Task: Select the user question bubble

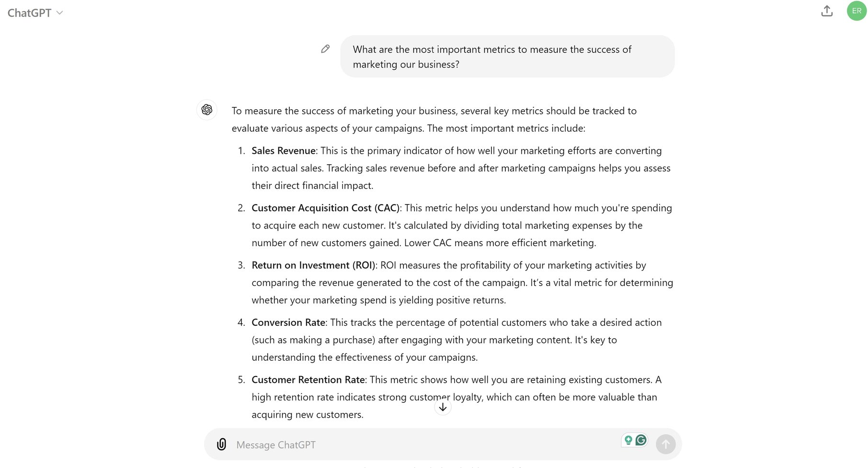Action: pos(507,56)
